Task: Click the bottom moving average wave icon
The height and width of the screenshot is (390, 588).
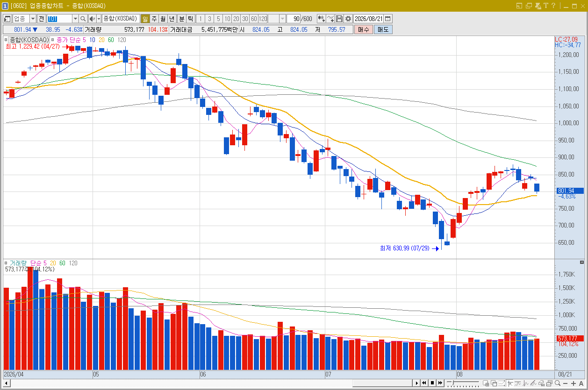Action: click(x=517, y=383)
